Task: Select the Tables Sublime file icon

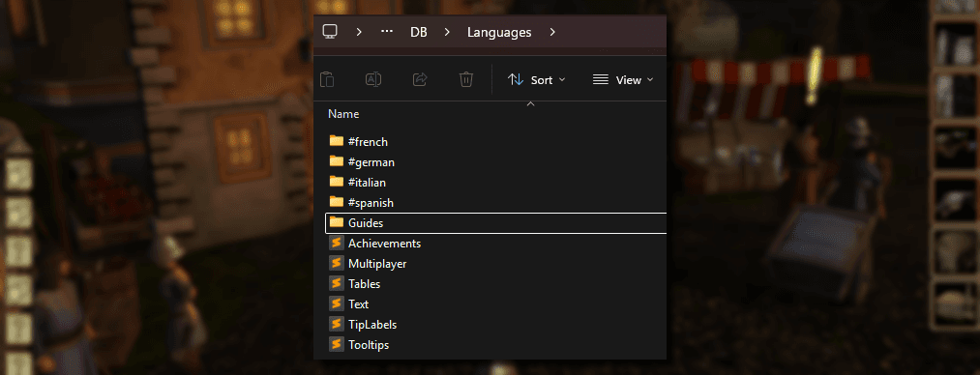Action: (337, 283)
